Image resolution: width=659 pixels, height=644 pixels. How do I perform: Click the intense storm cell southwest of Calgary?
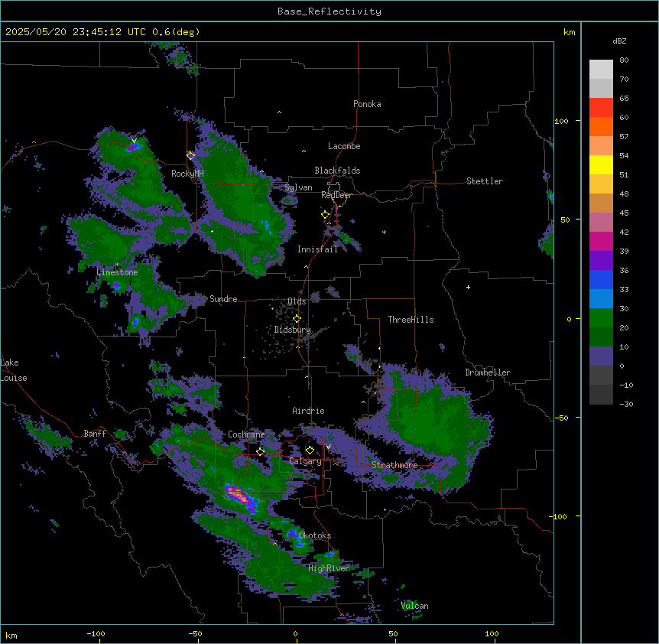pos(241,497)
